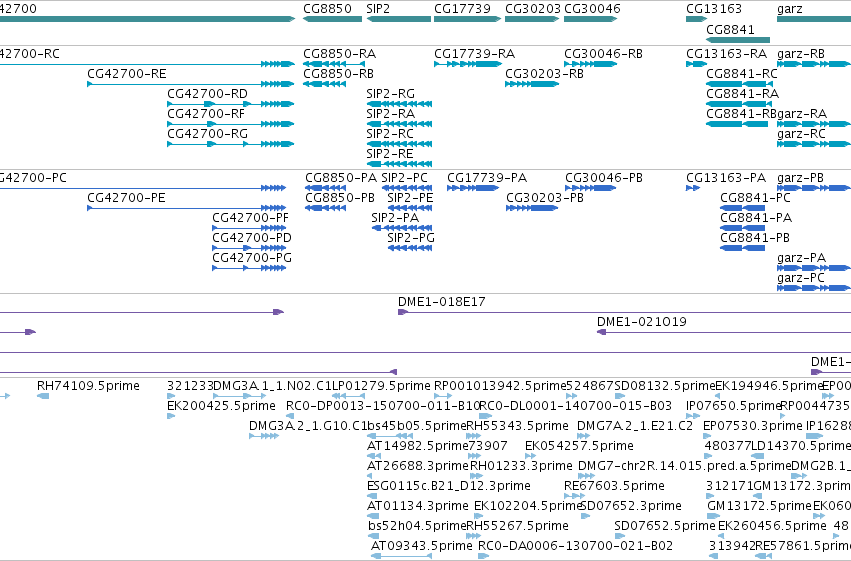Select transcript CG30046-RB

590,64
